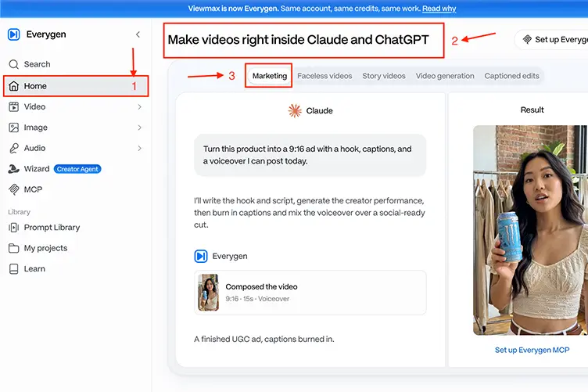Click the My projects folder icon
The height and width of the screenshot is (392, 588).
click(x=14, y=248)
